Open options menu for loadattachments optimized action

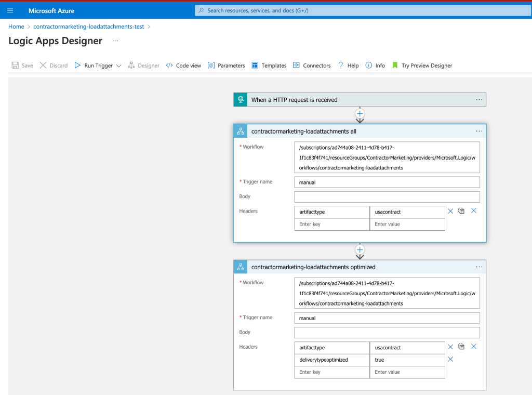(x=479, y=267)
